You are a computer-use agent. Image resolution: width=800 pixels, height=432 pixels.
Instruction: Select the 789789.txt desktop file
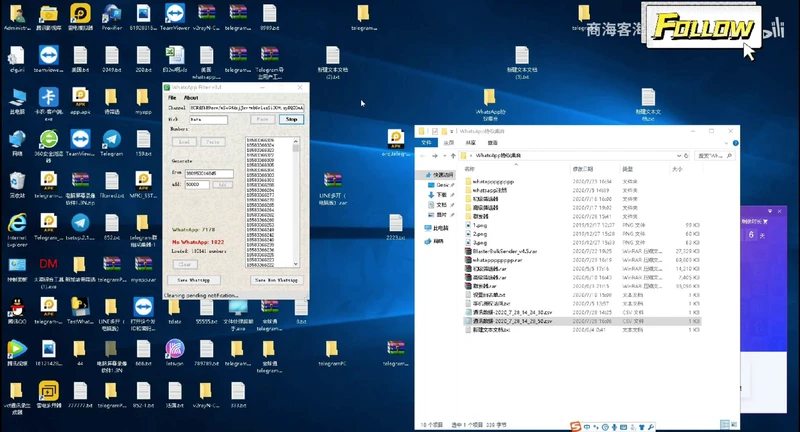[x=206, y=352]
